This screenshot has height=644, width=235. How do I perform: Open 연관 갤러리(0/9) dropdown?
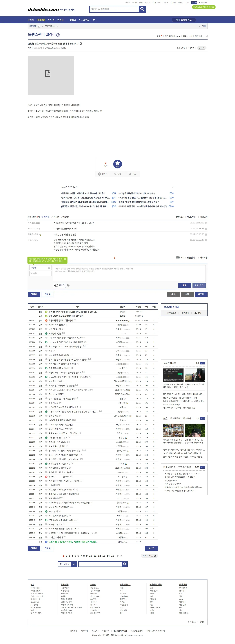click(172, 36)
